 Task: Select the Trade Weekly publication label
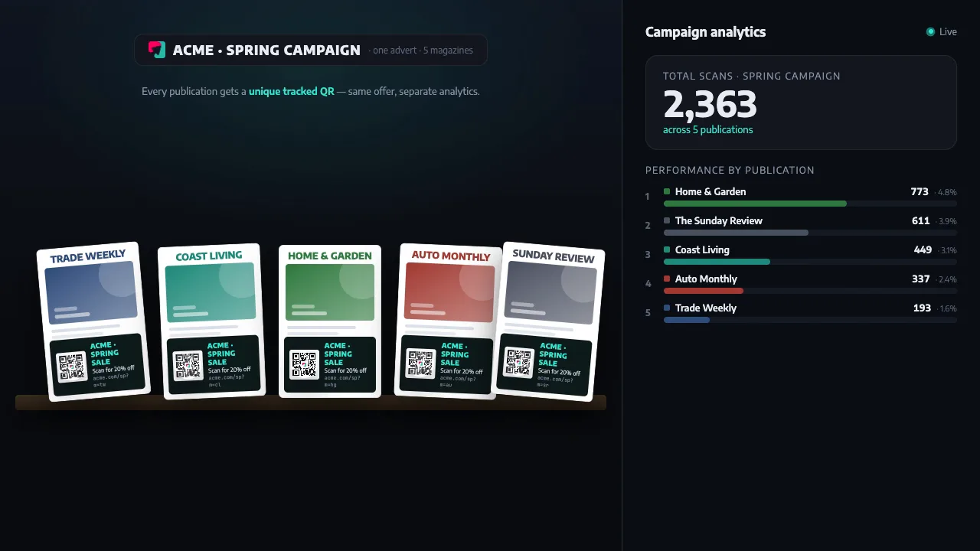point(706,308)
